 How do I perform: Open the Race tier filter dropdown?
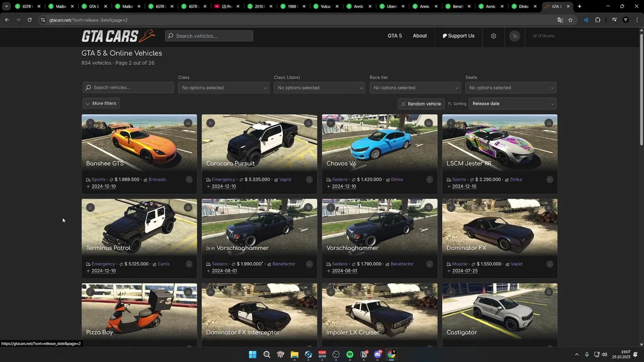click(x=415, y=88)
